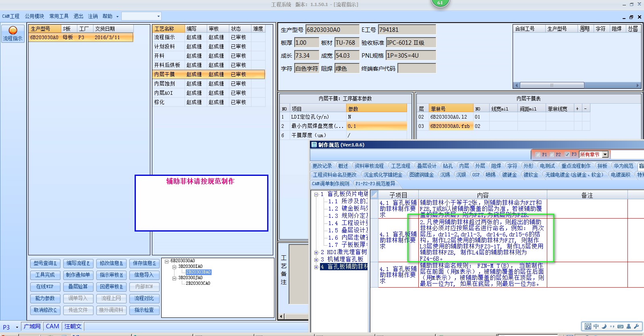Click the 取消修改C button
This screenshot has width=644, height=336.
pyautogui.click(x=45, y=310)
